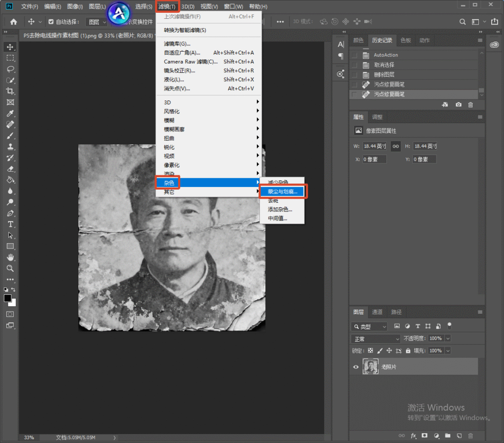Select the Pen tool
The image size is (504, 443).
(x=10, y=214)
